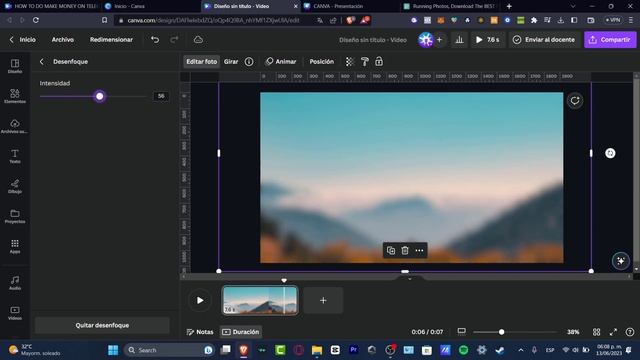This screenshot has width=640, height=360.
Task: Toggle the Duración timeline view
Action: (x=241, y=332)
